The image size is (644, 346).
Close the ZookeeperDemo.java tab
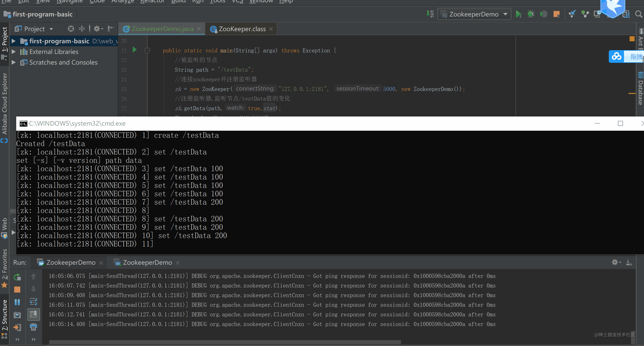(x=199, y=29)
